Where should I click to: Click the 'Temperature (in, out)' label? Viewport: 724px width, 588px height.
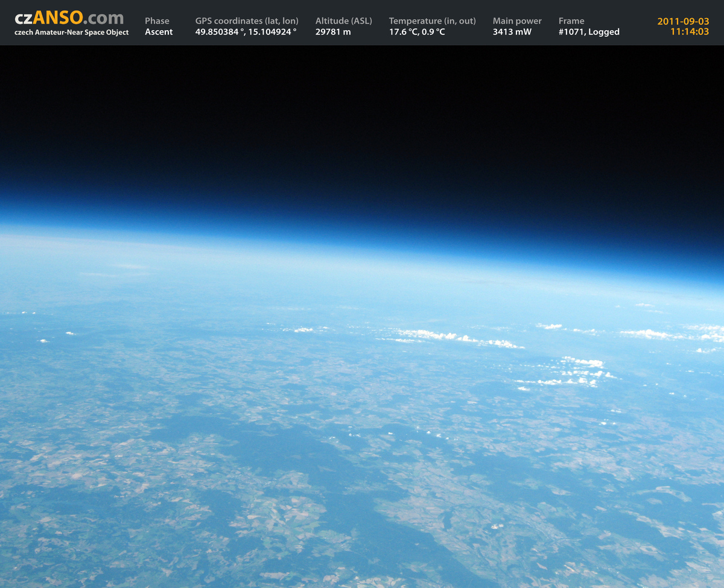[433, 21]
